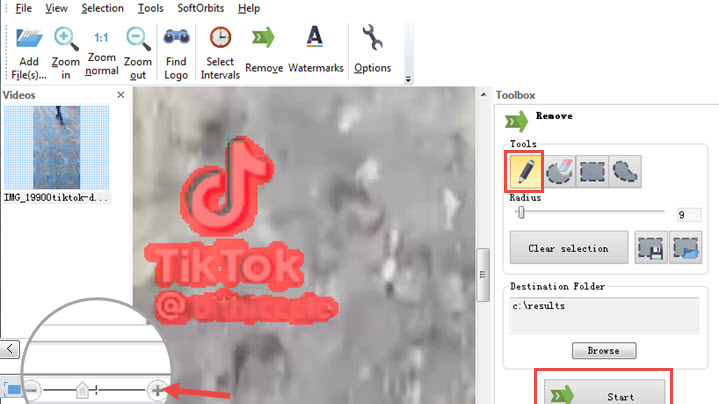Click the minus zoom button on the slider
The width and height of the screenshot is (719, 404).
point(32,390)
